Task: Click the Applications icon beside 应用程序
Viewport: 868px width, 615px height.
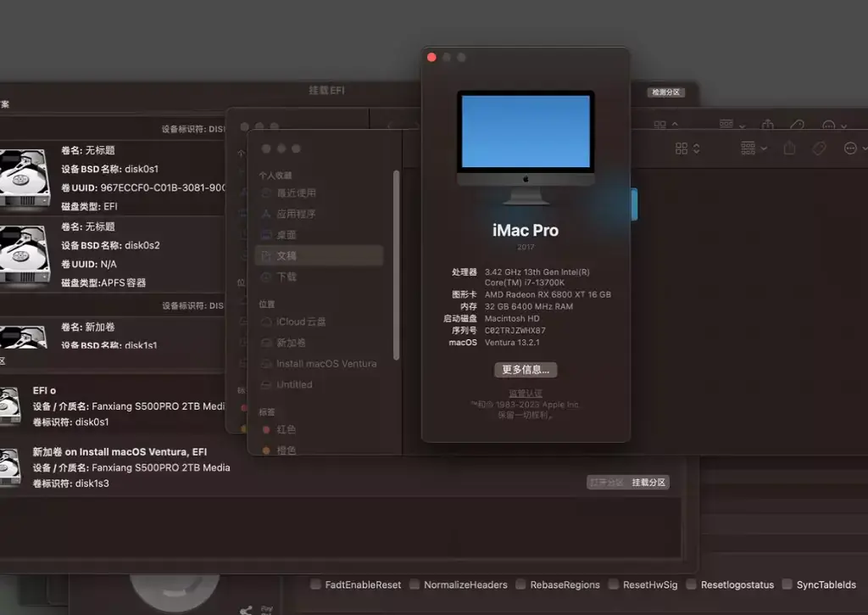Action: [x=266, y=214]
